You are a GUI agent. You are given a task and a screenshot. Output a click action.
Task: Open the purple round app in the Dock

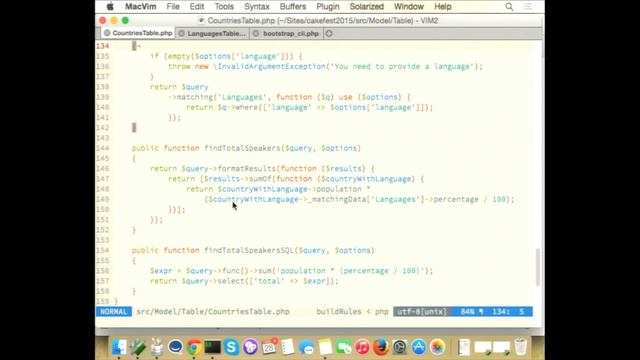point(250,347)
